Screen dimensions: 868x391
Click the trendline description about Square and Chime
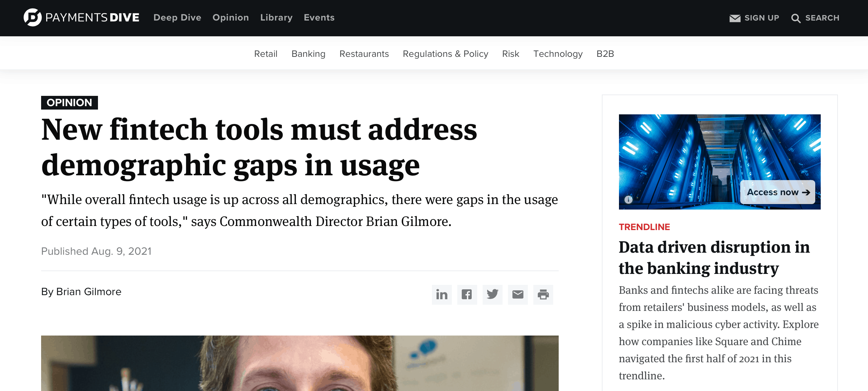pos(719,333)
